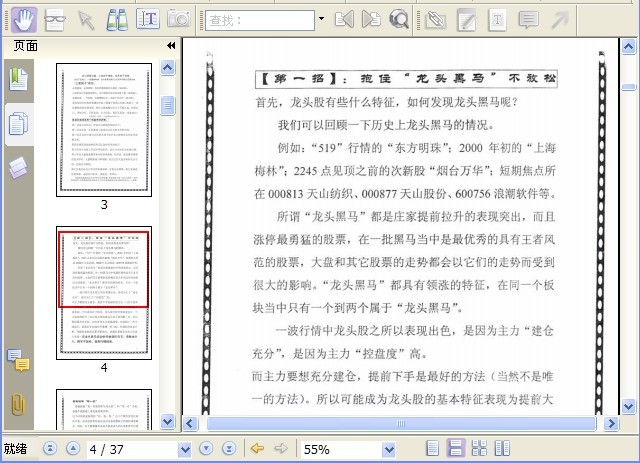Viewport: 640px width, 463px height.
Task: Select the typewriter text tool
Action: coord(498,20)
